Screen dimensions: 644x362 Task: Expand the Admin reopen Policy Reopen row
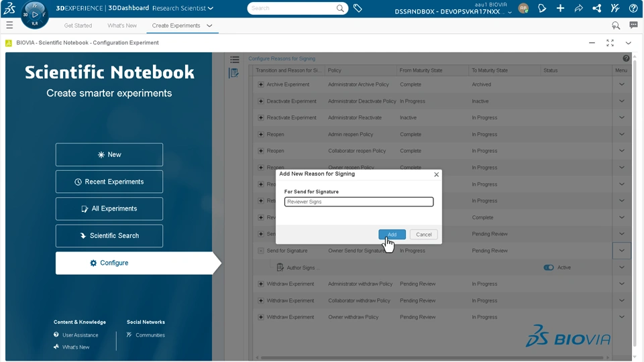pos(261,134)
